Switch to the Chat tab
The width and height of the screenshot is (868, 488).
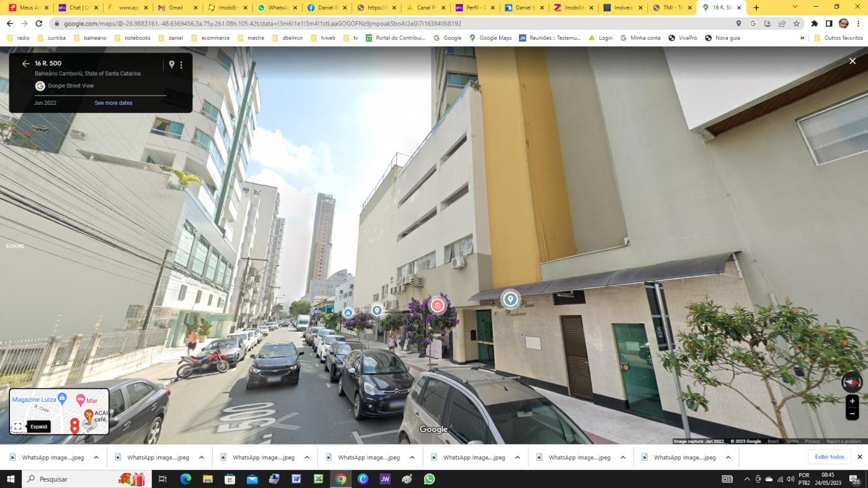[x=77, y=7]
